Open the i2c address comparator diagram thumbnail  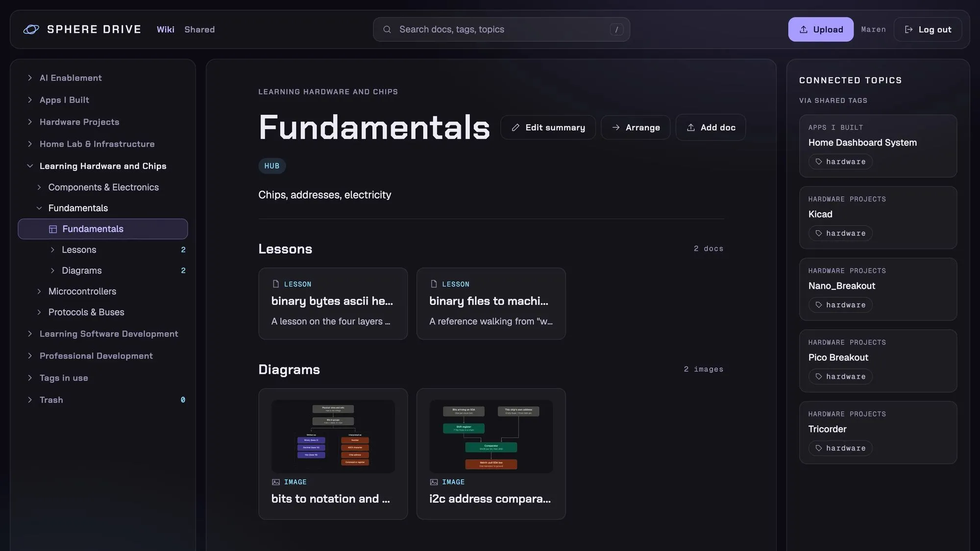(x=491, y=436)
